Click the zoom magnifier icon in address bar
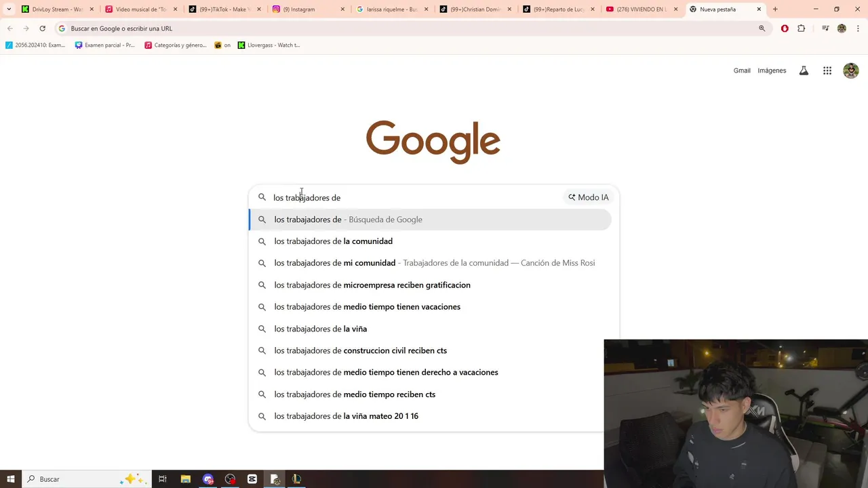Screen dimensions: 868x488 (762, 28)
